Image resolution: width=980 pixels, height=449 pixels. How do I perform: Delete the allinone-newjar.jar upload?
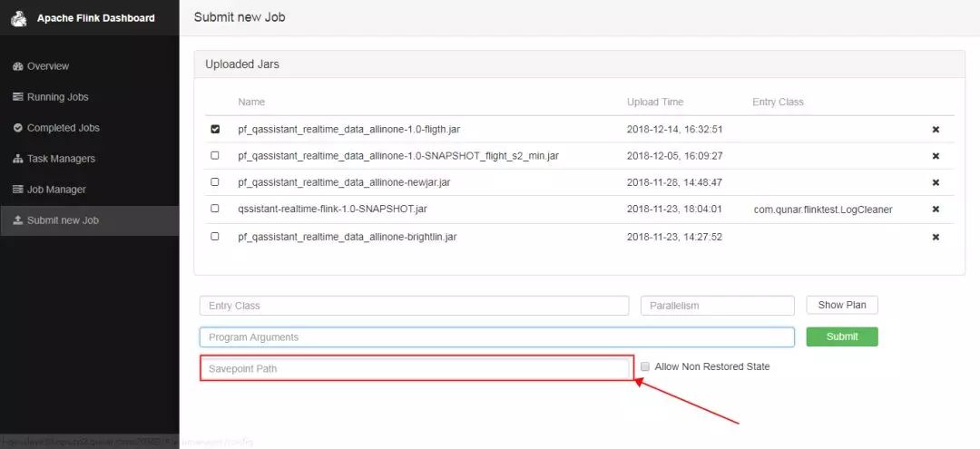coord(936,182)
